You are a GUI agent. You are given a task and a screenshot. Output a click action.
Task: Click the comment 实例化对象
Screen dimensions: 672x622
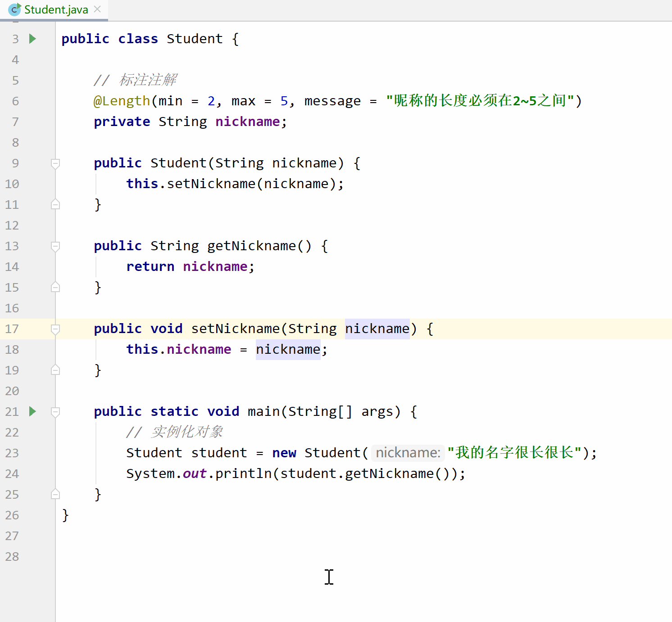[175, 432]
